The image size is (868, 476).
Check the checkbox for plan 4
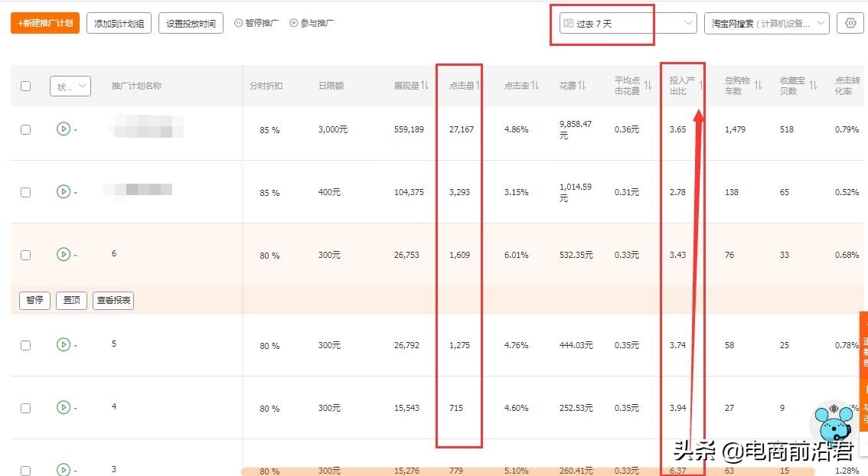[x=25, y=408]
